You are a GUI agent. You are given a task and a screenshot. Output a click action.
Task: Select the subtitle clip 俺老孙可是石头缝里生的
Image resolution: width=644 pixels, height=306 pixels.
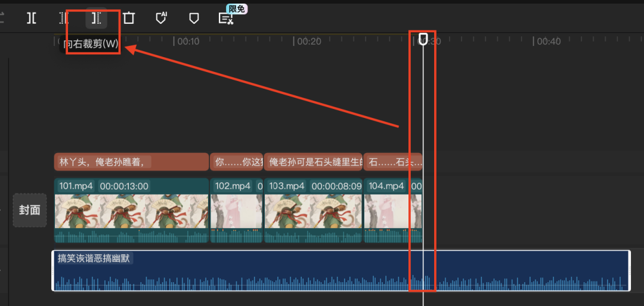313,162
